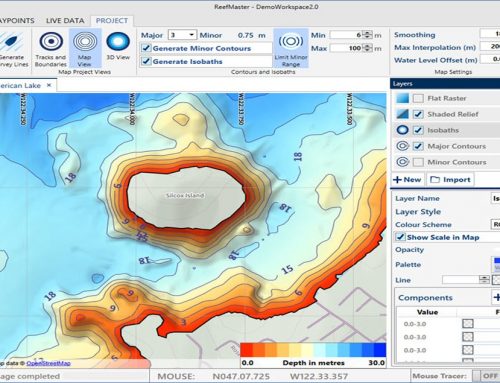Enable Flat Raster layer checkbox

[418, 98]
